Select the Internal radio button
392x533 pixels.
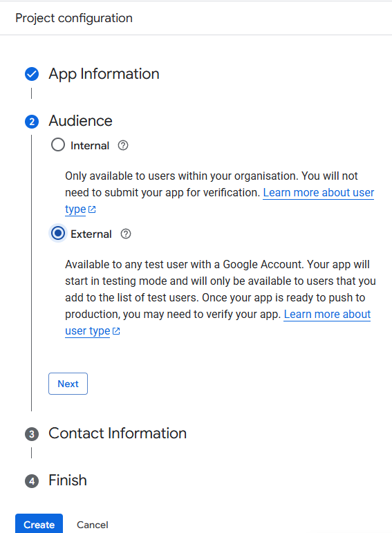[58, 144]
